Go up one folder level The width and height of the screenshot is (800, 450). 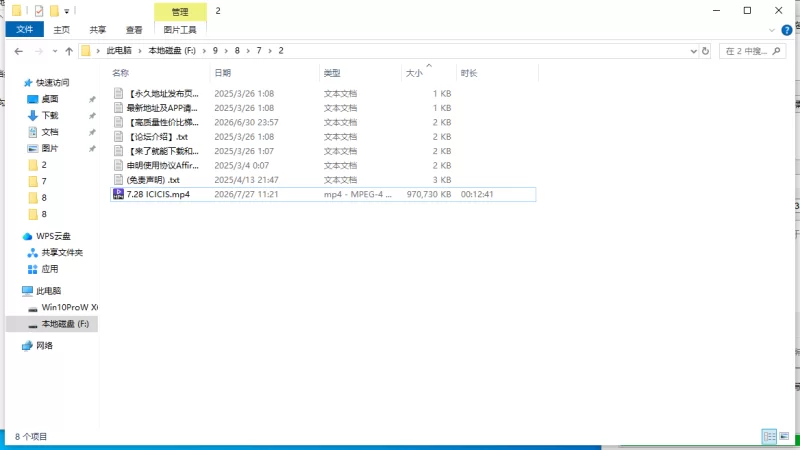[x=69, y=51]
